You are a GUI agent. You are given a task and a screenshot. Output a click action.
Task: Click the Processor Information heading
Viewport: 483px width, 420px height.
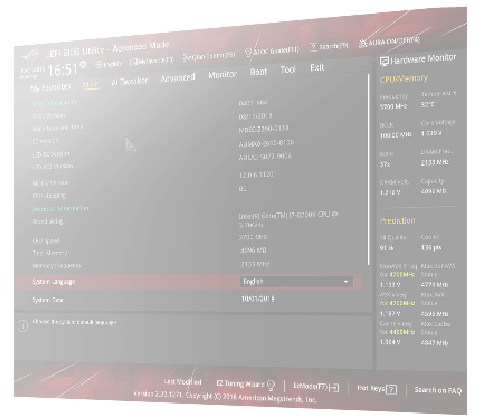click(60, 209)
